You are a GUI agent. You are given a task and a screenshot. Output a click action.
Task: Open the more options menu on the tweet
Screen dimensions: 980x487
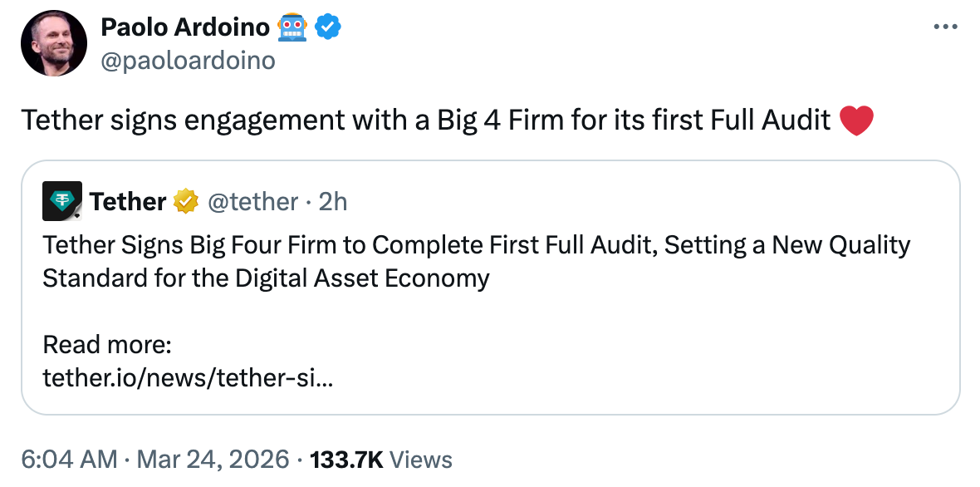944,25
